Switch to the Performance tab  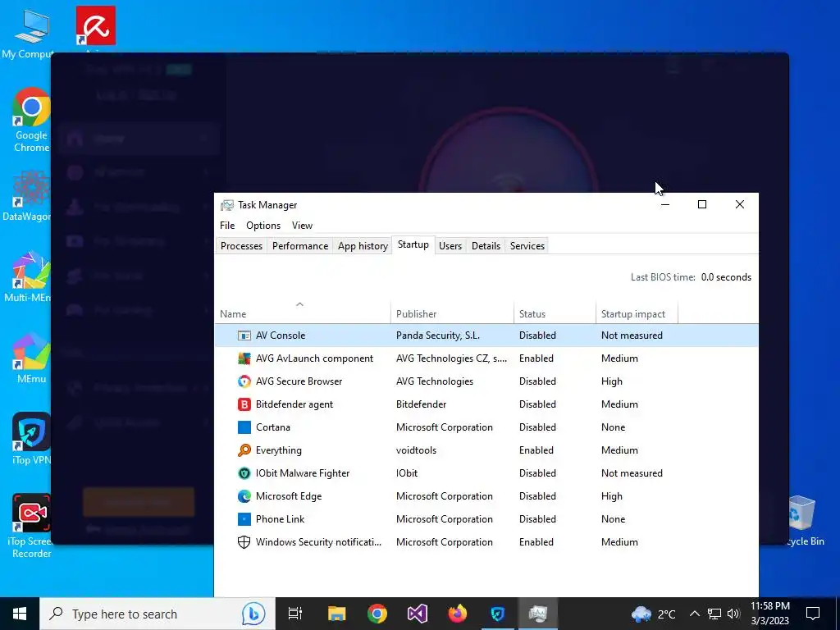[300, 246]
